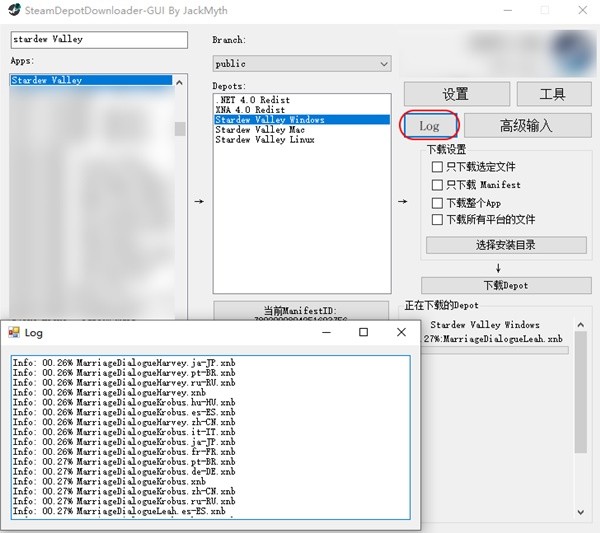Click log line MarriageDialogueKrobus.it-IT.xnb

tap(124, 432)
